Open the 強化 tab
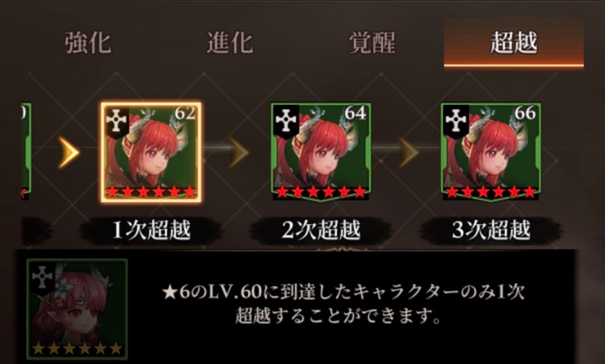This screenshot has width=605, height=364. [x=88, y=43]
